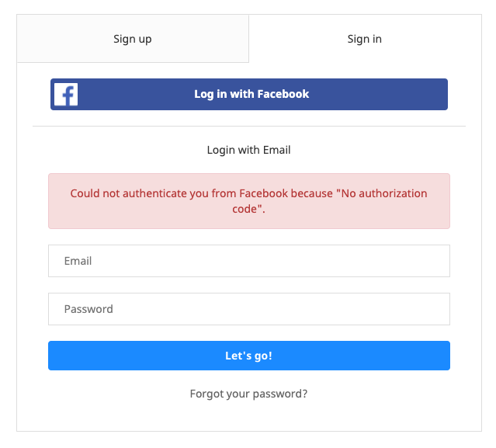496x448 pixels.
Task: Switch to the Sign up tab
Action: [x=133, y=39]
